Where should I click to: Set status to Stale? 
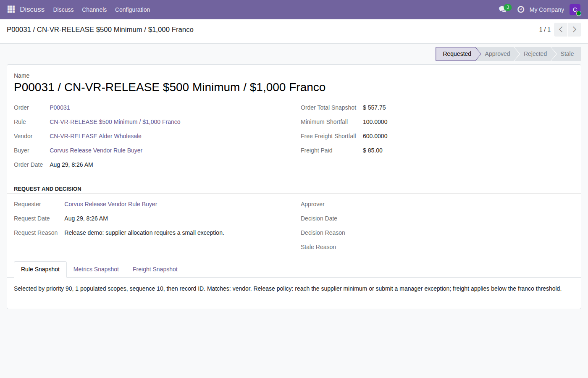point(567,54)
